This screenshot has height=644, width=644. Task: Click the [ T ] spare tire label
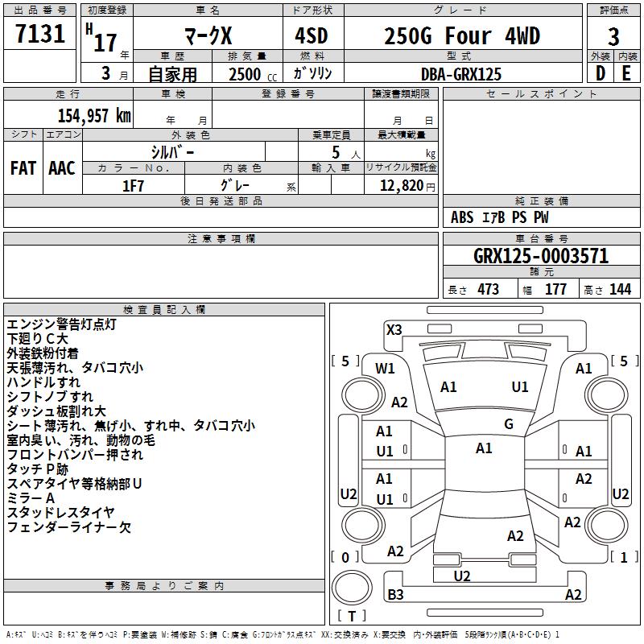[352, 616]
